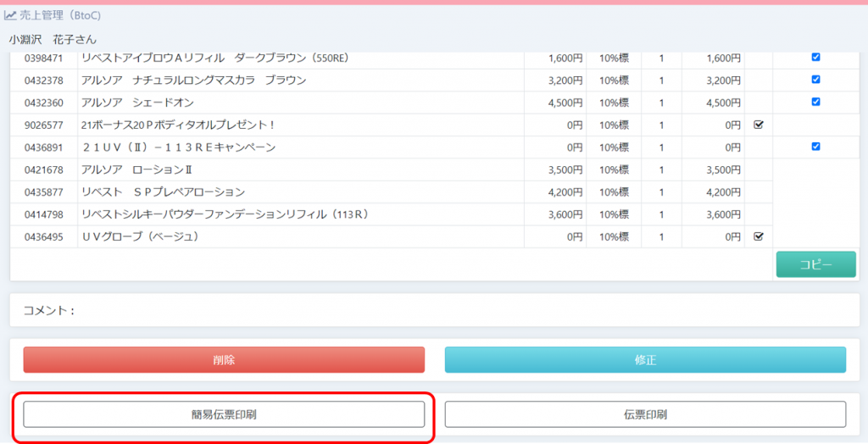The height and width of the screenshot is (444, 868).
Task: Toggle checkbox for アルソア シェードオン
Action: (815, 102)
